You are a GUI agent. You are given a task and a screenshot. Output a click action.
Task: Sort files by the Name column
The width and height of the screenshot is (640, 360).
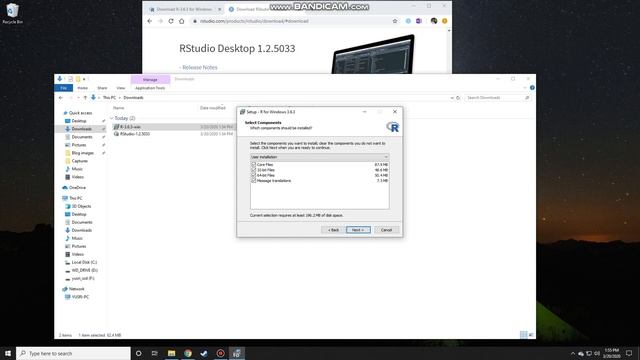[119, 108]
